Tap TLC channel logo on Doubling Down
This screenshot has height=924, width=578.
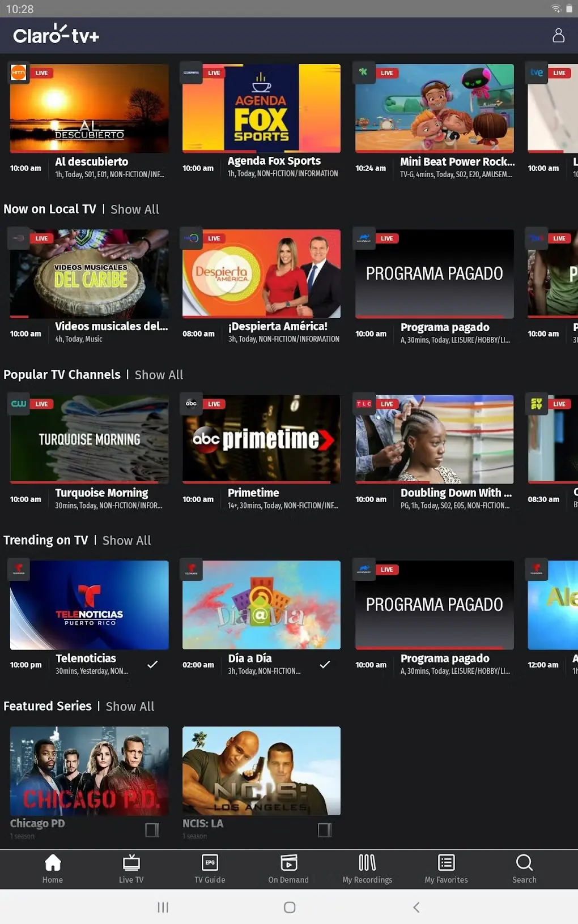(x=364, y=404)
